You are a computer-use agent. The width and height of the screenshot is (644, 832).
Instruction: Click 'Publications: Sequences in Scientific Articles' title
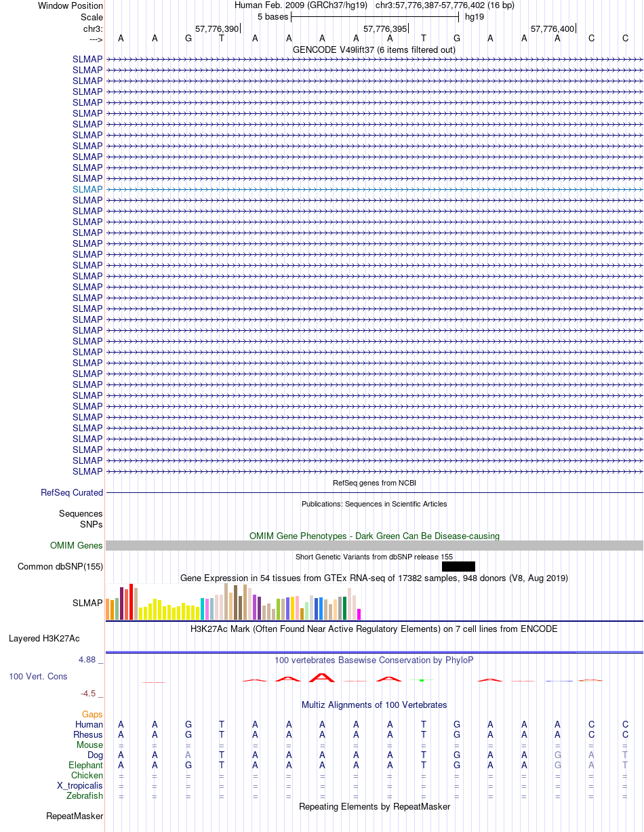coord(374,504)
